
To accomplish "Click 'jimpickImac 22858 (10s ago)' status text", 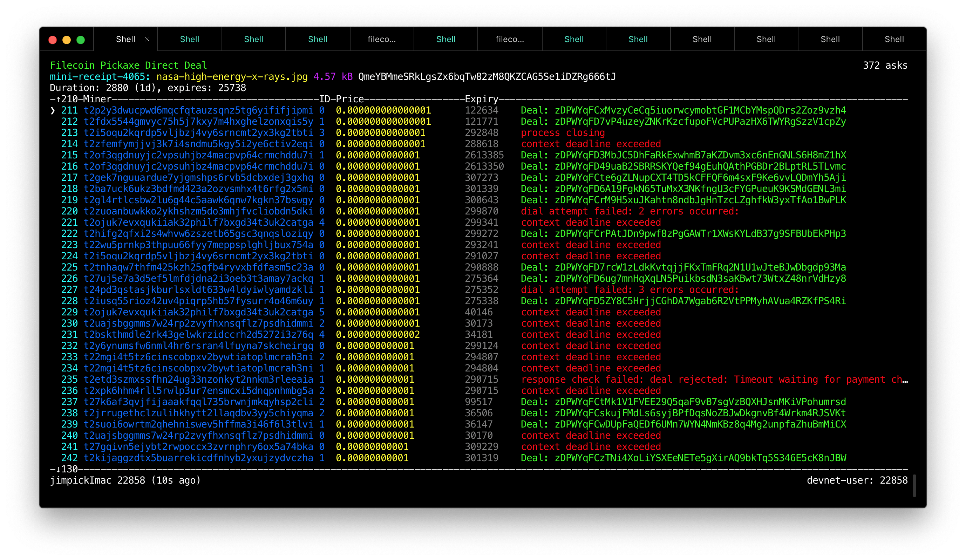I will [125, 480].
